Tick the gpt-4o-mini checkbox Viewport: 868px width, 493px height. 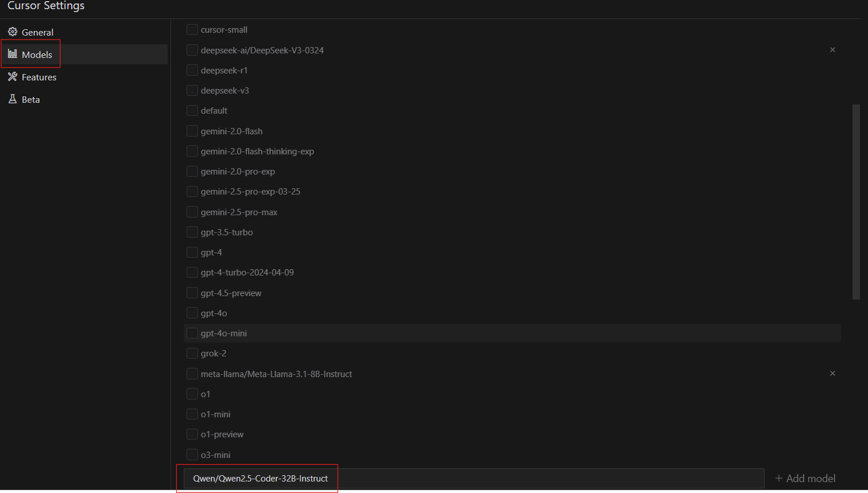click(x=192, y=333)
